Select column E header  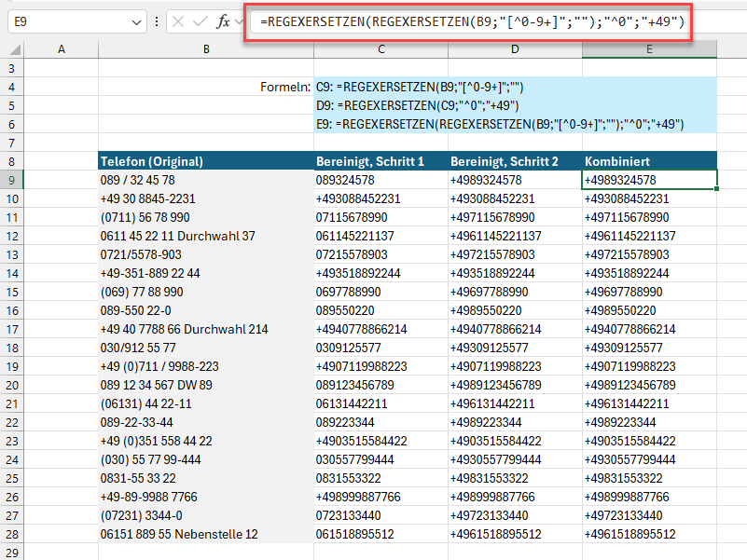point(649,49)
